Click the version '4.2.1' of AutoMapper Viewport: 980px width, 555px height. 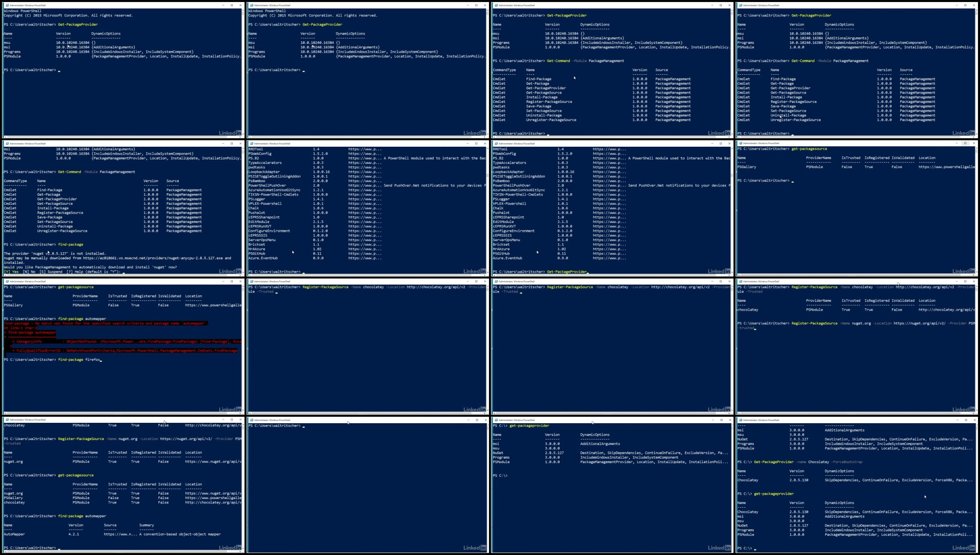click(74, 534)
